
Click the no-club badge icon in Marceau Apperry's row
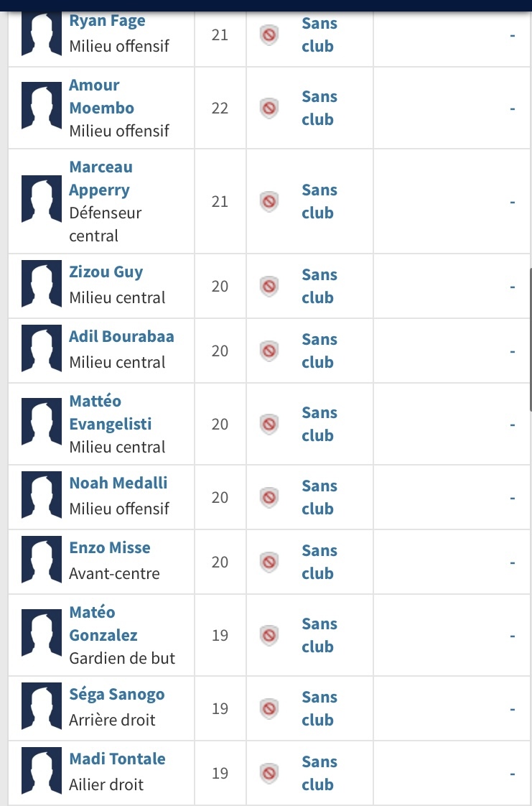tap(269, 201)
